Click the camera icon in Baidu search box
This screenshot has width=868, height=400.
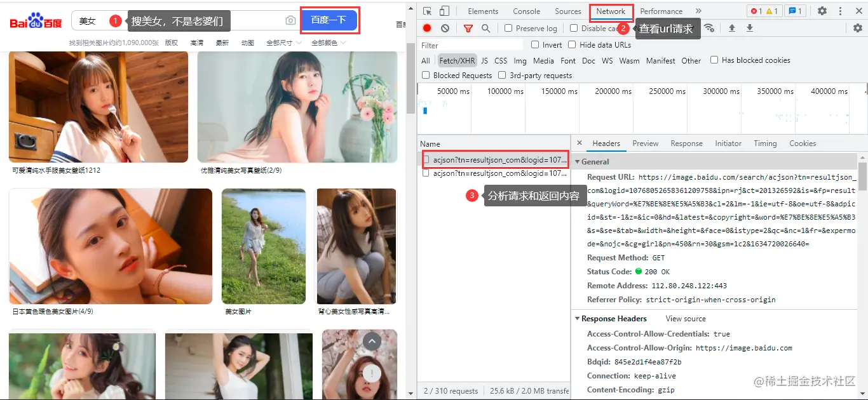290,20
